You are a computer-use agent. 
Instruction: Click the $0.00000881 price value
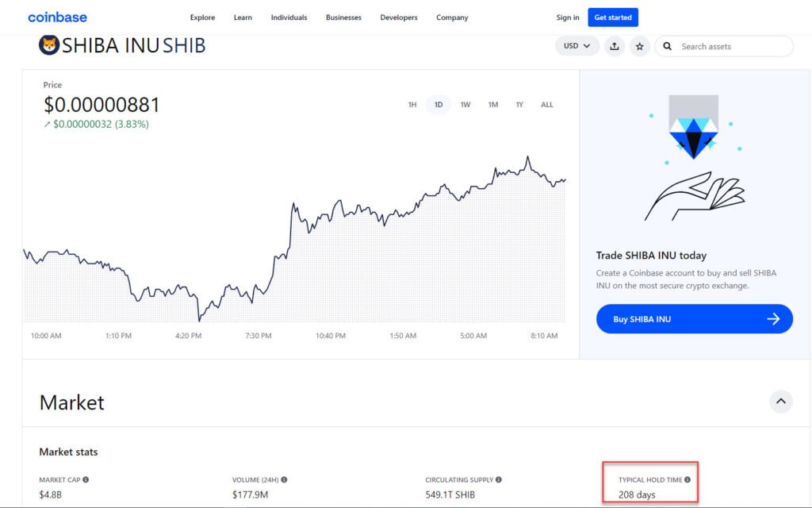click(101, 105)
